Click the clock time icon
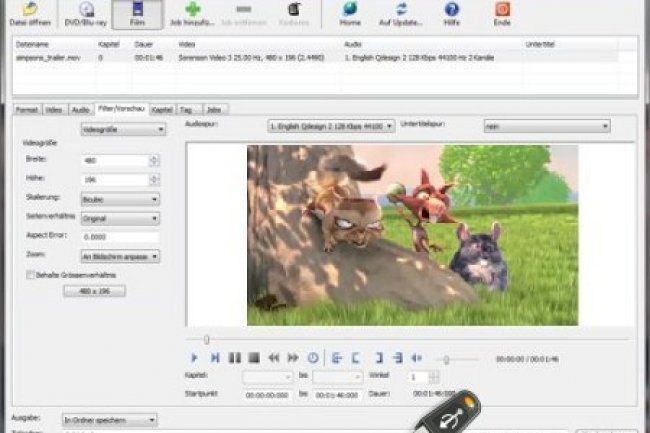Screen dimensions: 650x433 [313, 358]
